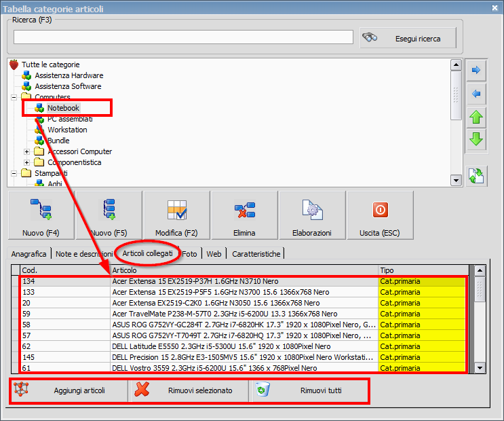Select the Workstation category
Viewport: 504px width, 421px height.
tap(67, 130)
